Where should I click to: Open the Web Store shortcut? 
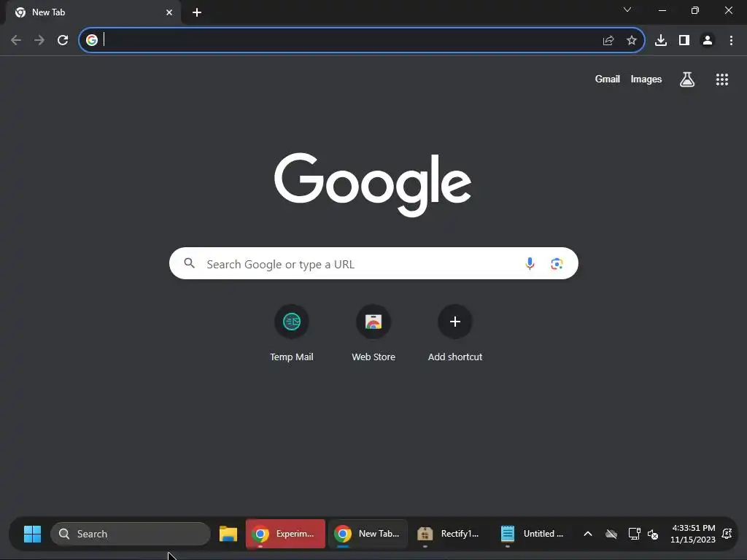tap(373, 332)
